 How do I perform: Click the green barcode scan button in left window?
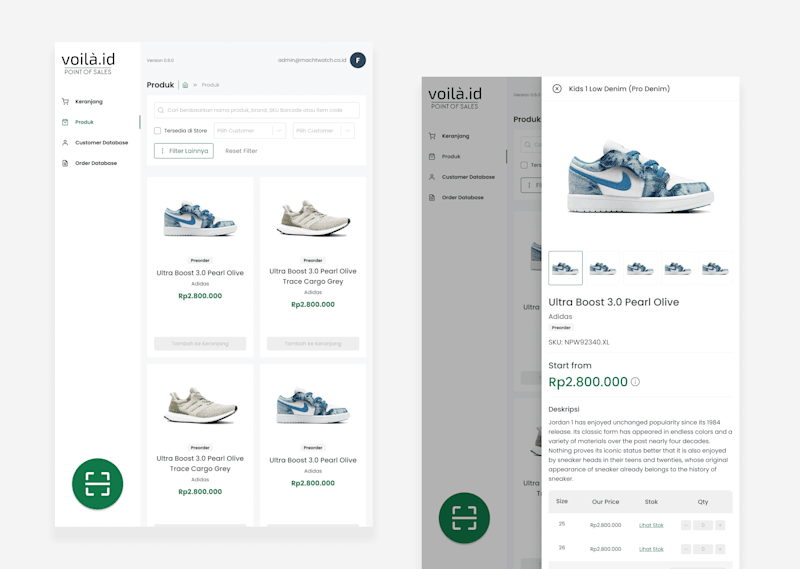(x=97, y=484)
